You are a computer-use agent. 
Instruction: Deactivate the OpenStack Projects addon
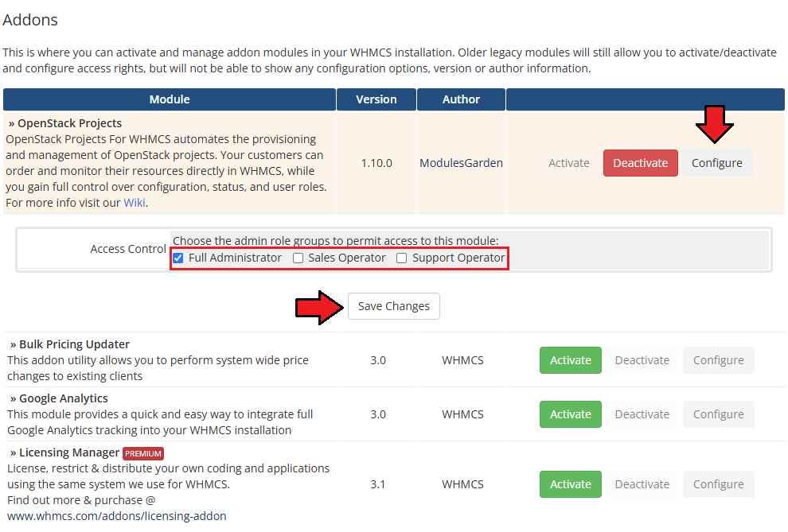640,163
